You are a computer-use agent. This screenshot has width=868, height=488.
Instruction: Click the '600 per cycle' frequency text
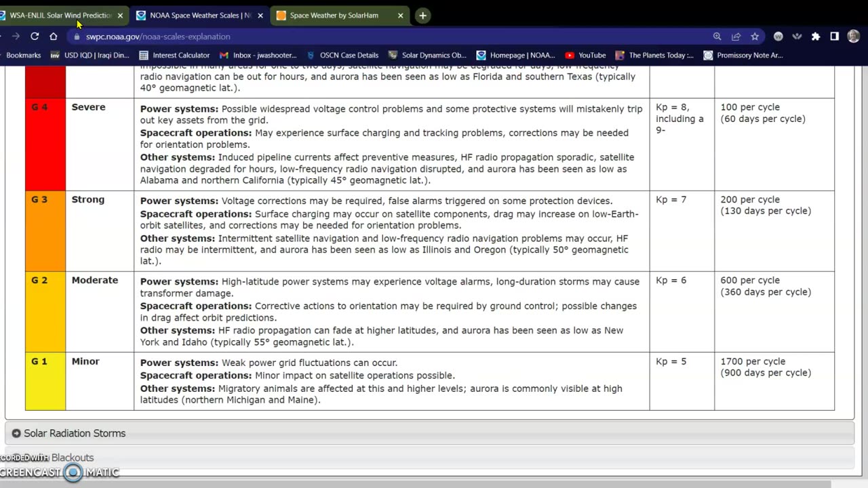(750, 280)
